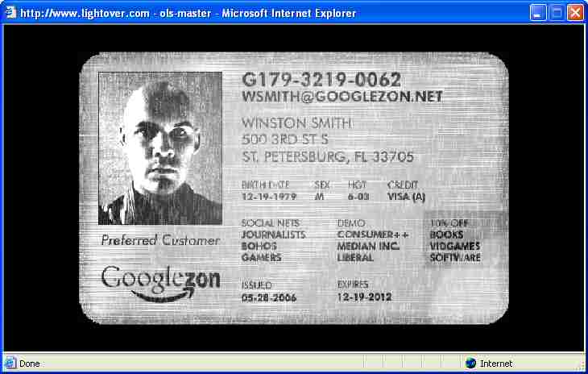588x374 pixels.
Task: Click the Preferred Customer label
Action: point(160,240)
